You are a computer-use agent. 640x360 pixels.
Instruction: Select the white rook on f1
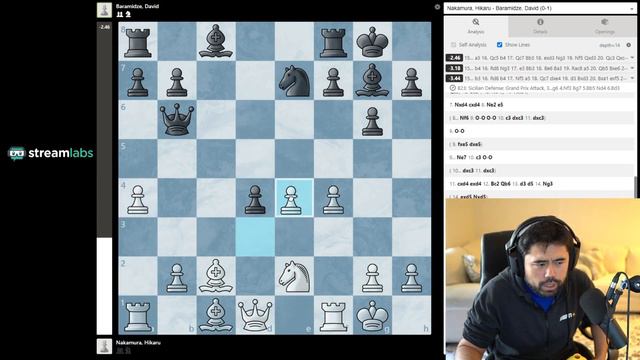[x=333, y=316]
